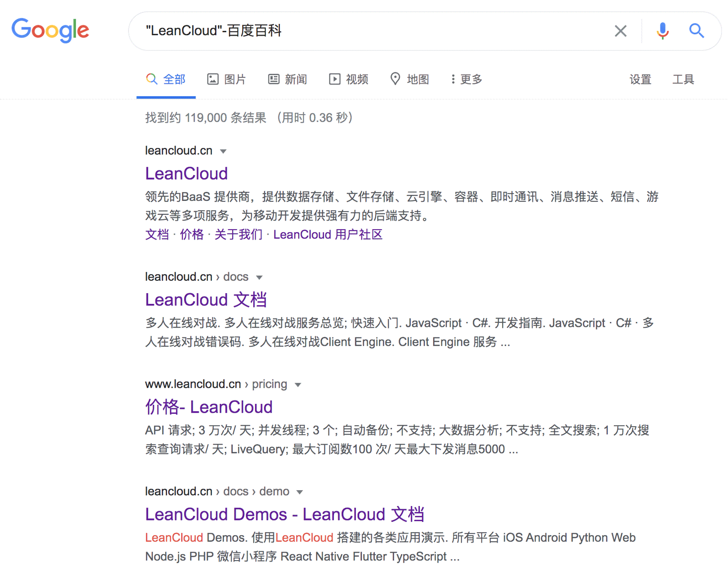Open 设置 options
Image resolution: width=728 pixels, height=570 pixels.
640,79
